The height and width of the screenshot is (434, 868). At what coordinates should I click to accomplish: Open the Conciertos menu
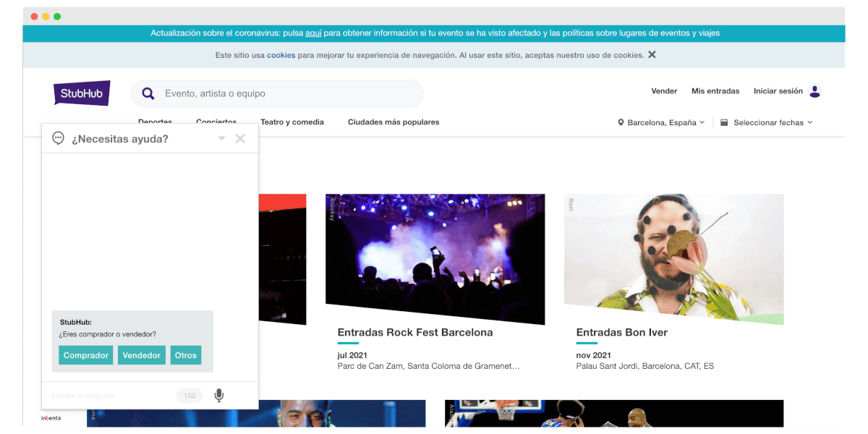tap(216, 122)
